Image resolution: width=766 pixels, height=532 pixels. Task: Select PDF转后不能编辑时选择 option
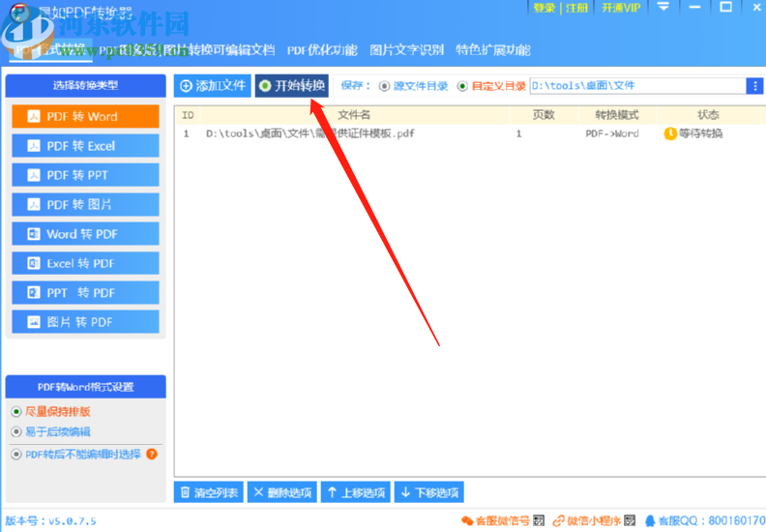75,455
